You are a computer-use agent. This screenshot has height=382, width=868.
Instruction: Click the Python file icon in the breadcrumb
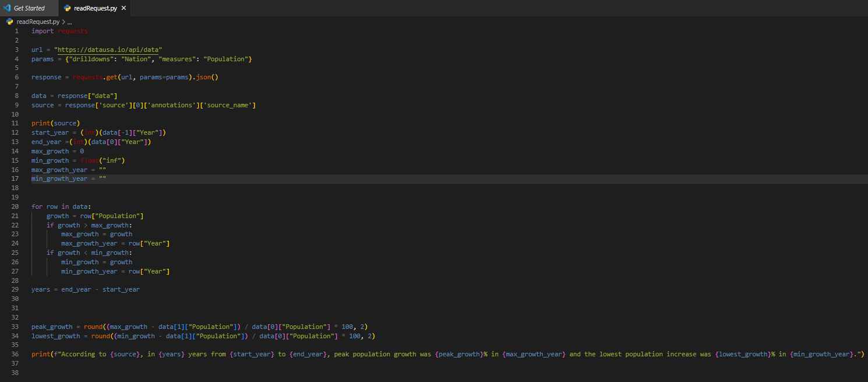point(9,22)
